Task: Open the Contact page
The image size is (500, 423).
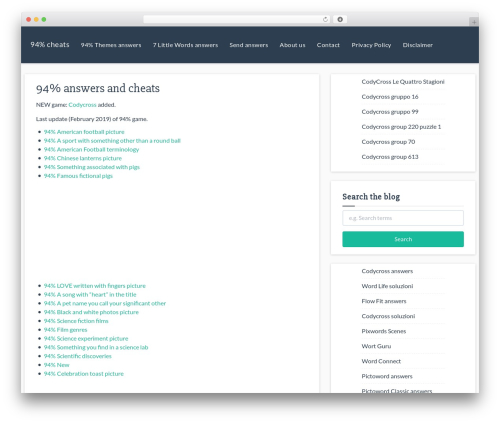Action: pyautogui.click(x=328, y=45)
